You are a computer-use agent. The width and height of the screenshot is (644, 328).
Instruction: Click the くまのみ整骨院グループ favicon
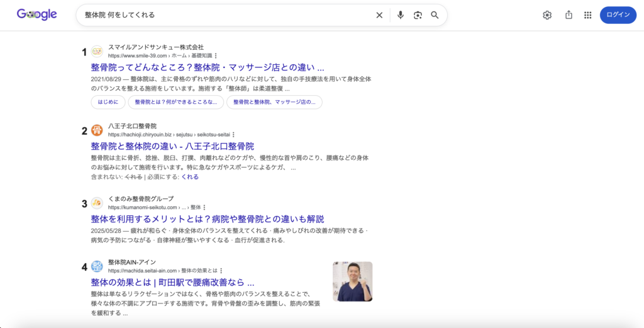pyautogui.click(x=97, y=203)
